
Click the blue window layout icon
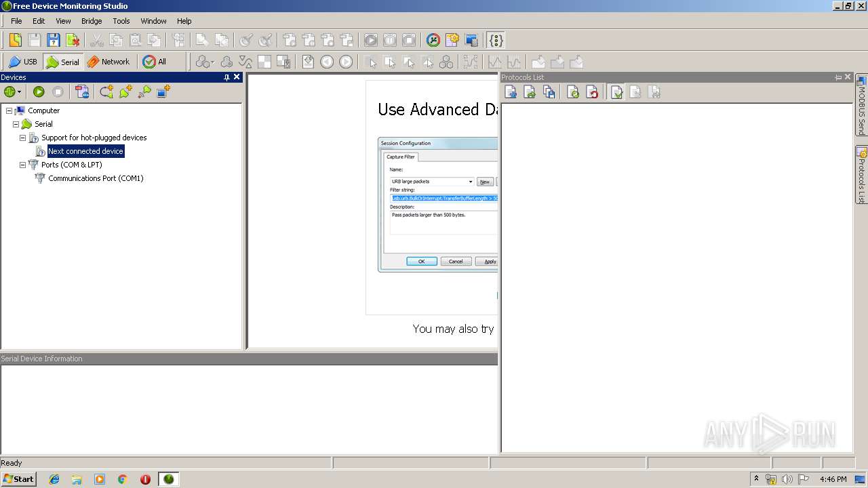[471, 40]
